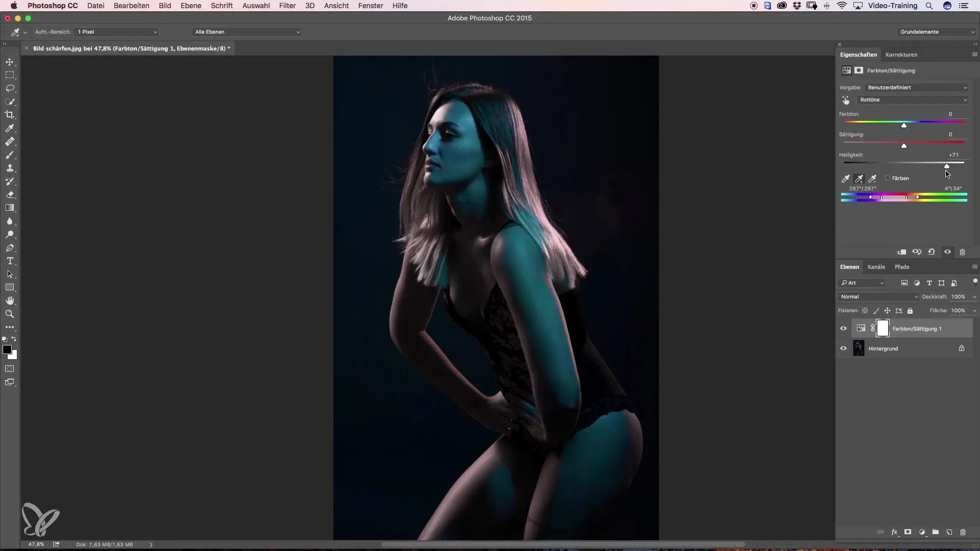Click the on-image adjustment hand tool
This screenshot has height=551, width=980.
click(x=846, y=100)
